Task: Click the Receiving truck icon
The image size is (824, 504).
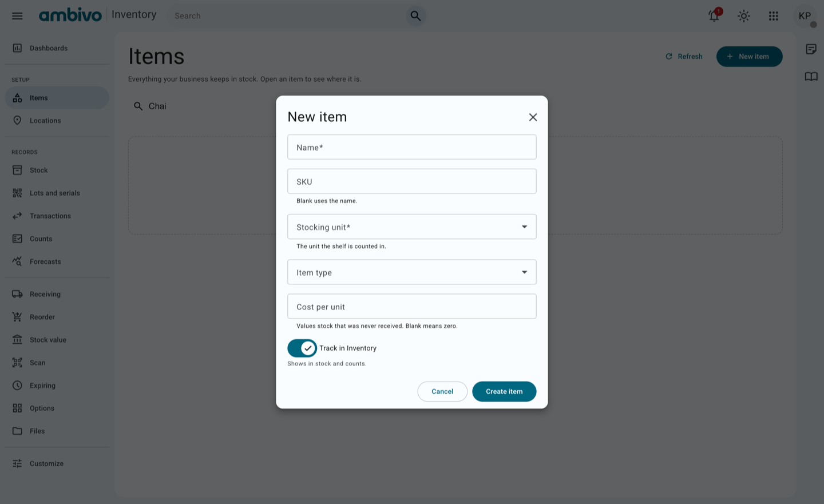Action: (x=17, y=294)
